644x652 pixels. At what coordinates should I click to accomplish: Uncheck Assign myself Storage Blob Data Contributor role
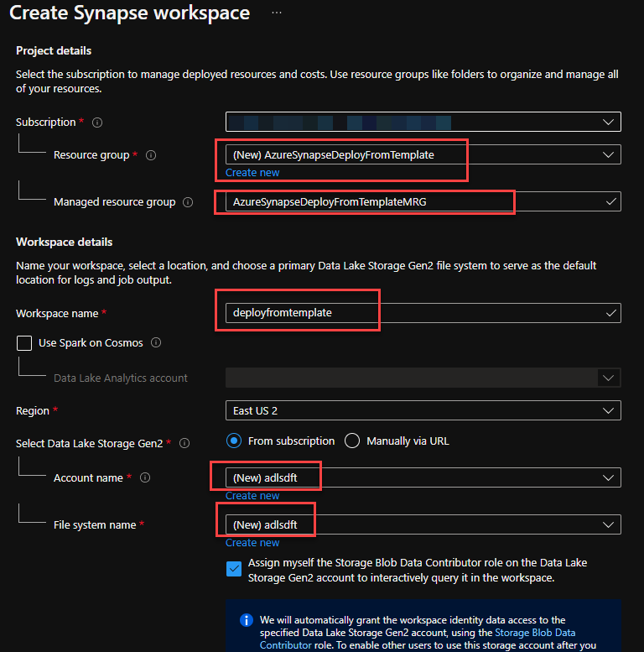pos(234,569)
